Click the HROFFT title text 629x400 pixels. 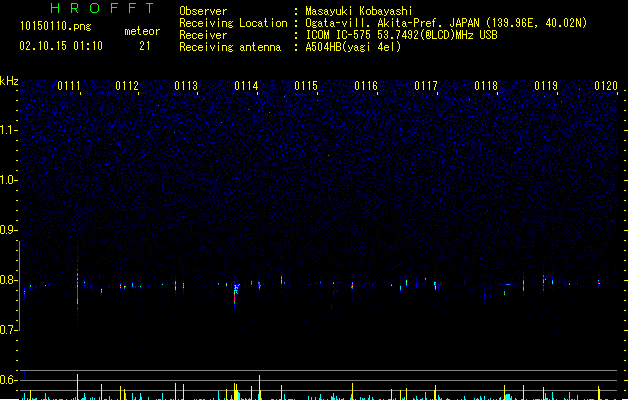point(103,8)
